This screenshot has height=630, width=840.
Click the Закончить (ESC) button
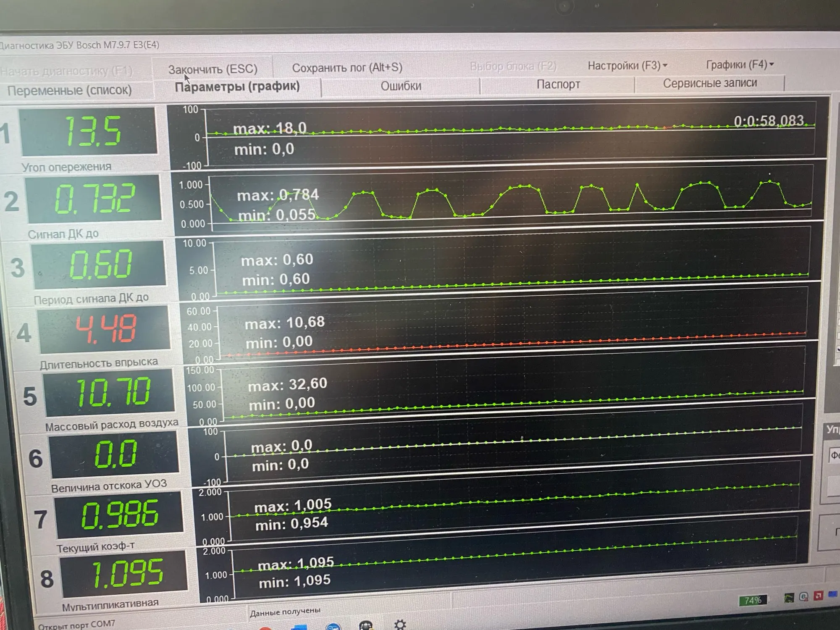tap(213, 69)
